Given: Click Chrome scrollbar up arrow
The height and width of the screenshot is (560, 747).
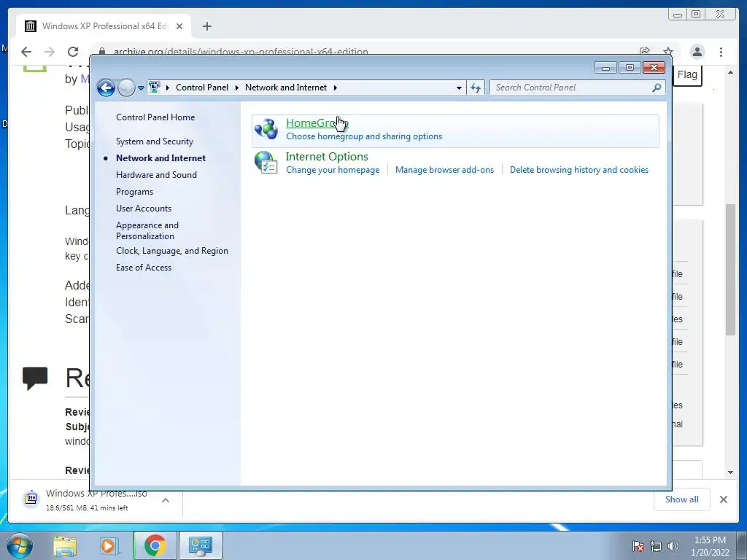Looking at the screenshot, I should [x=730, y=72].
